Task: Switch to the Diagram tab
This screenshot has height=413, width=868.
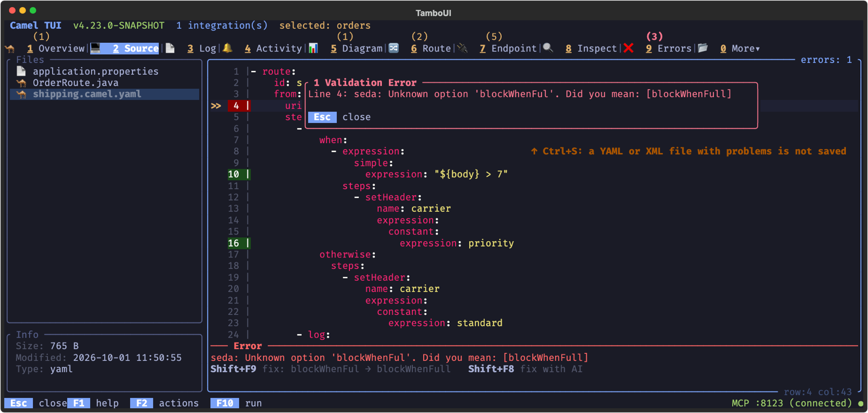Action: (356, 48)
